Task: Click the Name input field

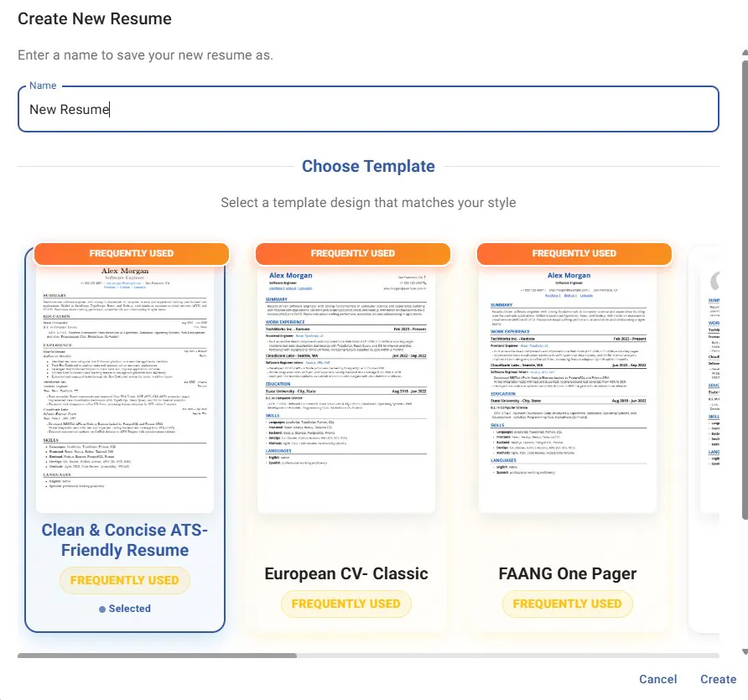Action: [x=368, y=109]
